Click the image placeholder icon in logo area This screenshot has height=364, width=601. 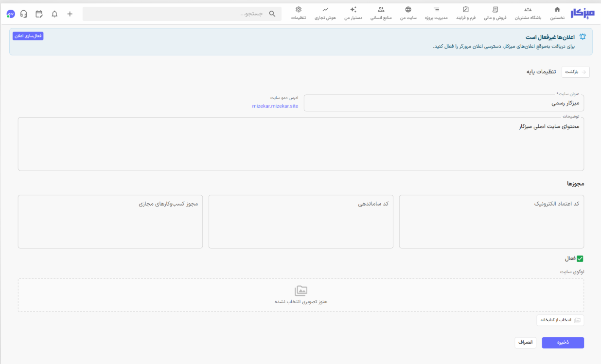point(301,291)
